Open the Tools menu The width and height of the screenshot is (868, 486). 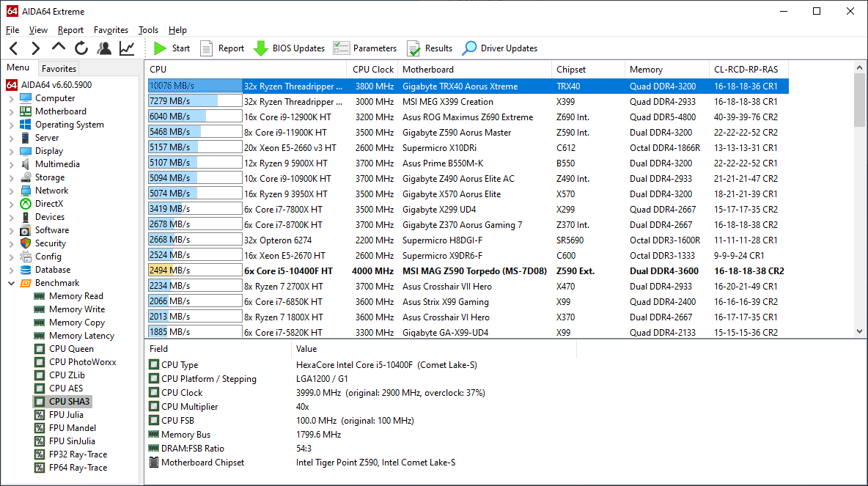(148, 30)
